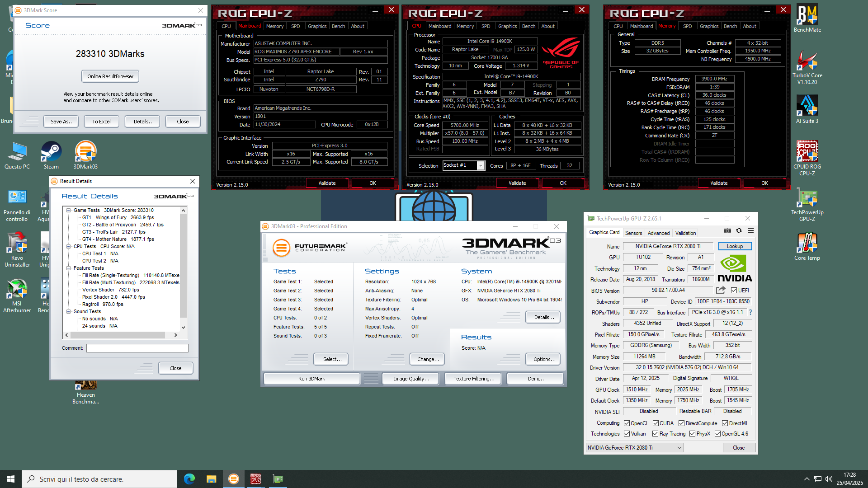Click the ROG CPU-Z taskbar icon

pos(255,479)
